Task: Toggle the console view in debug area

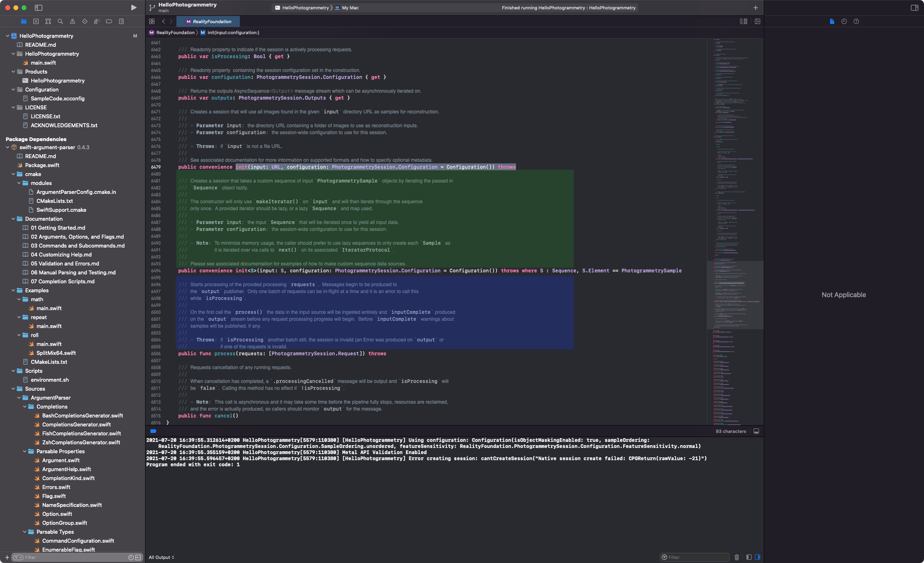Action: pos(757,557)
